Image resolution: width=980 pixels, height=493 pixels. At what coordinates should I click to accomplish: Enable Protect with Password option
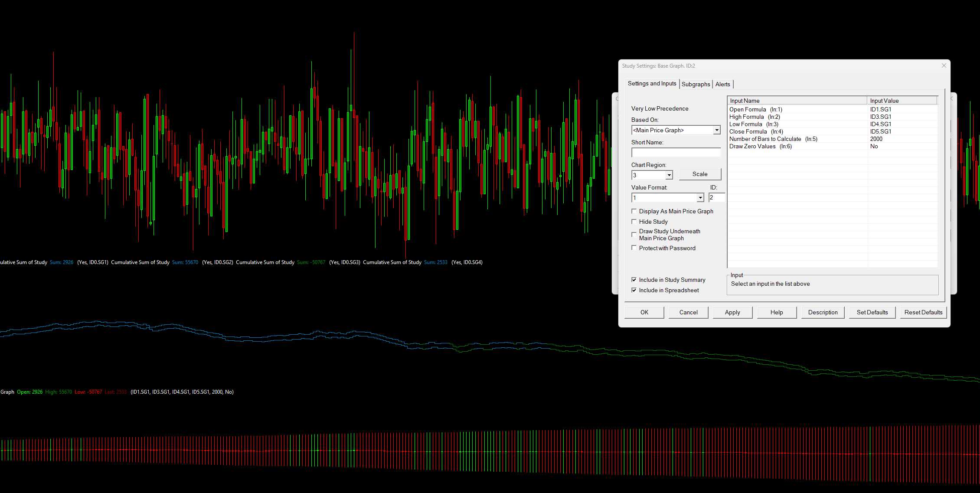pos(634,248)
